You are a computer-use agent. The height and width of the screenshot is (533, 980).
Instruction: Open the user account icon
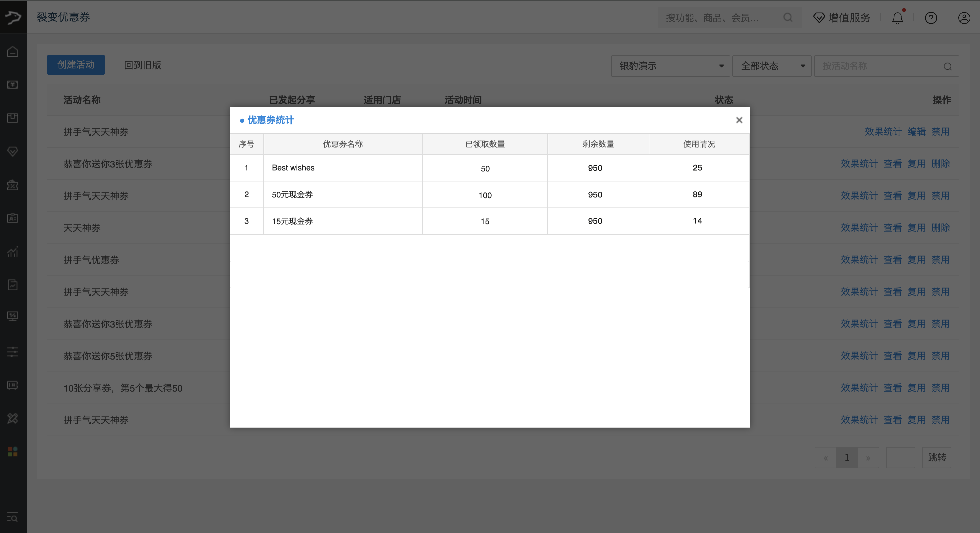click(964, 18)
